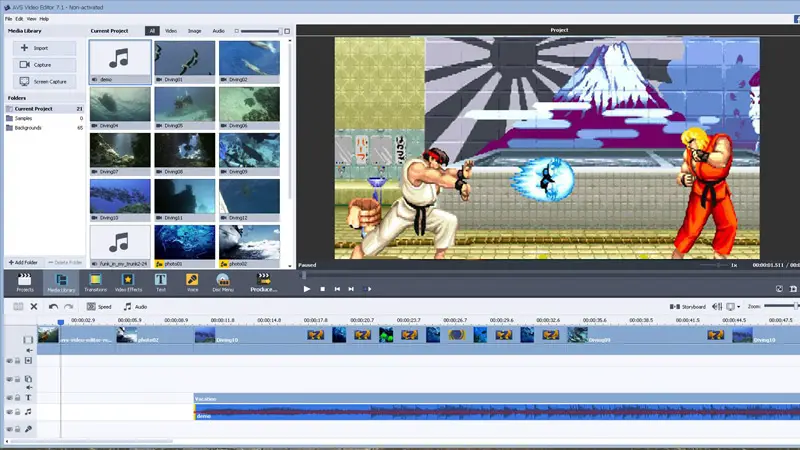Select the Current Project folder

click(x=44, y=109)
